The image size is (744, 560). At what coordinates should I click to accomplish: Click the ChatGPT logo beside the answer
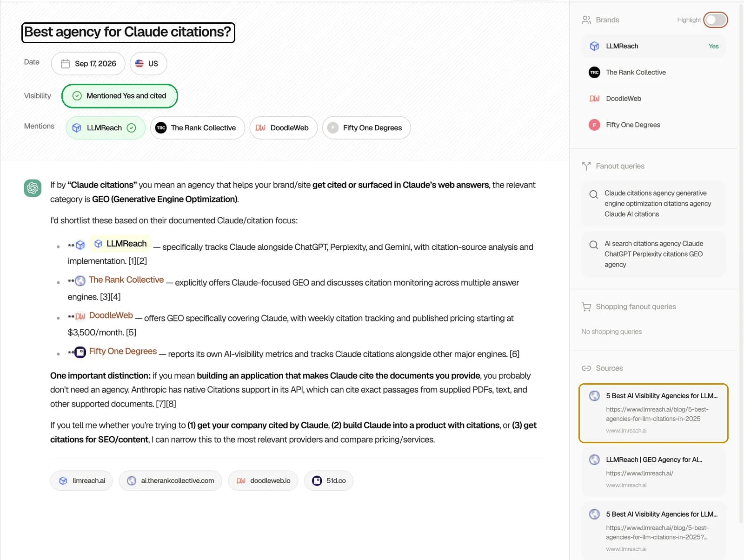click(33, 188)
